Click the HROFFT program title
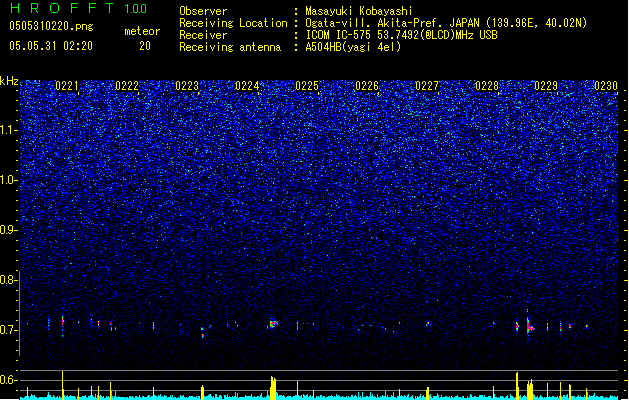The width and height of the screenshot is (629, 400). [x=62, y=8]
